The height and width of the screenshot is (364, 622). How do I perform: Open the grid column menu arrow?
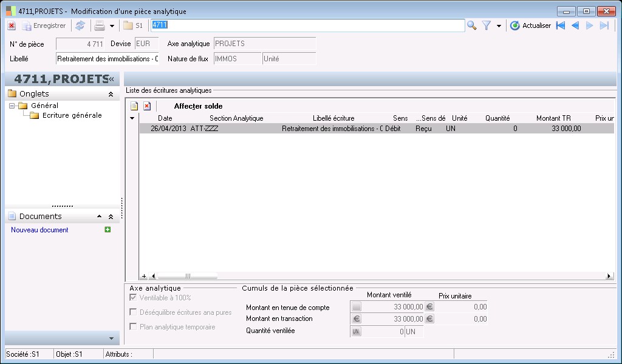132,118
